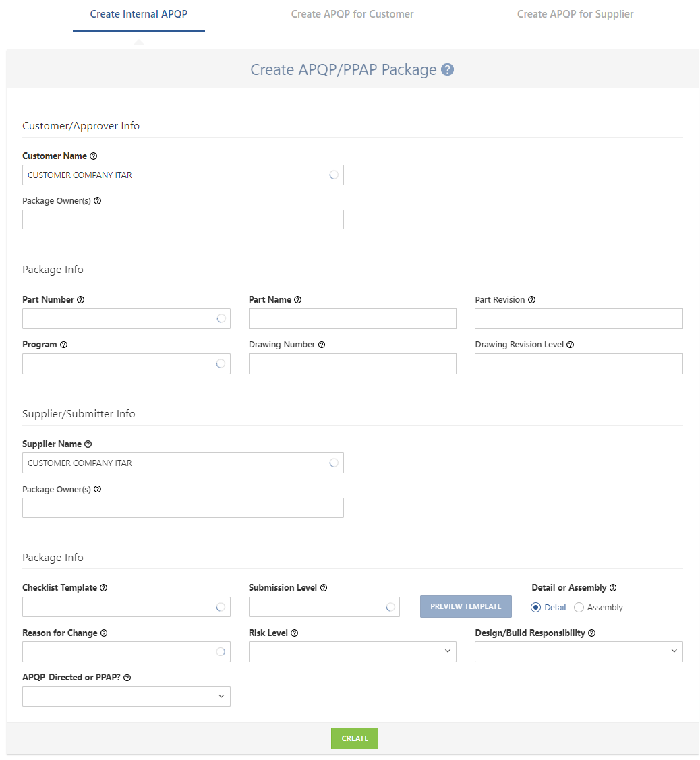Switch to Create APQP for Customer tab

352,14
